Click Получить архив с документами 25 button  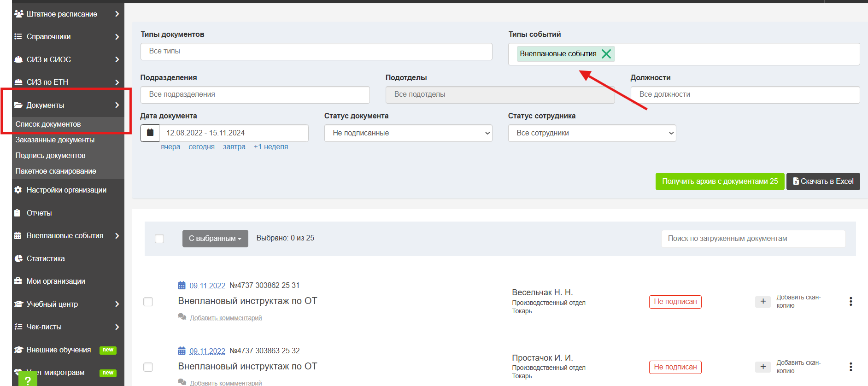coord(720,181)
